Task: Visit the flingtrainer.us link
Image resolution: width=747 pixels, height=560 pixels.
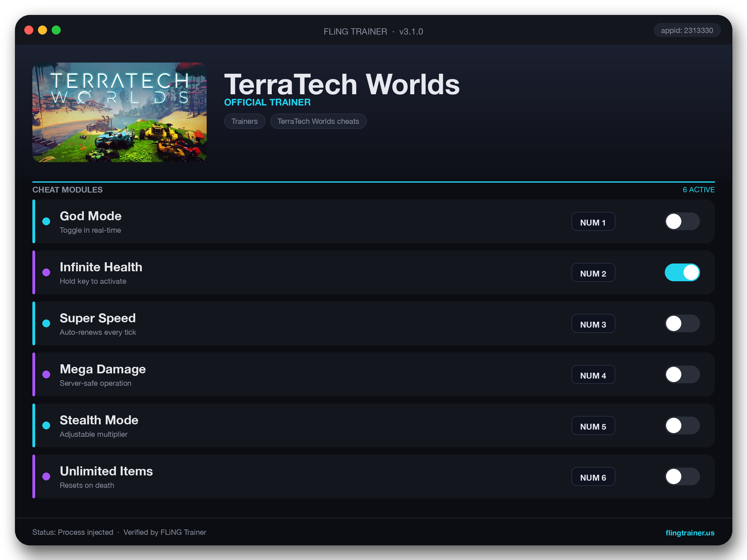Action: coord(690,533)
